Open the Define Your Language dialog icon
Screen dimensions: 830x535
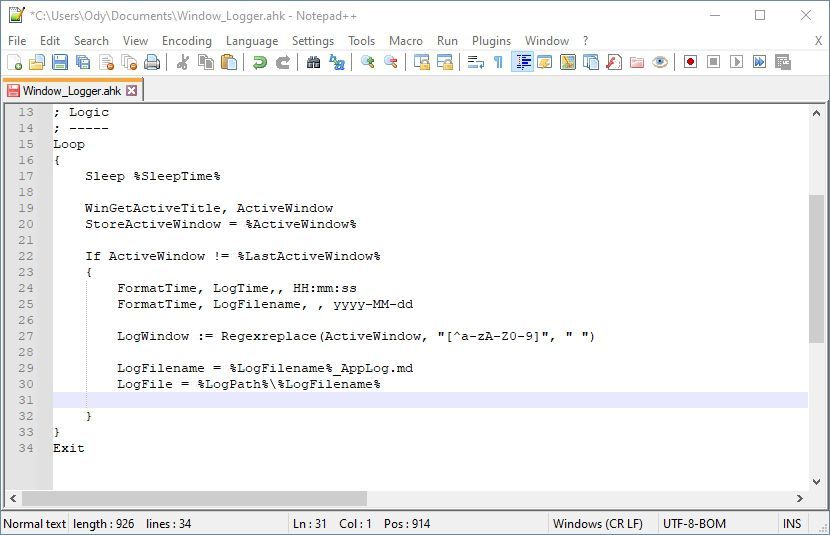pyautogui.click(x=545, y=62)
